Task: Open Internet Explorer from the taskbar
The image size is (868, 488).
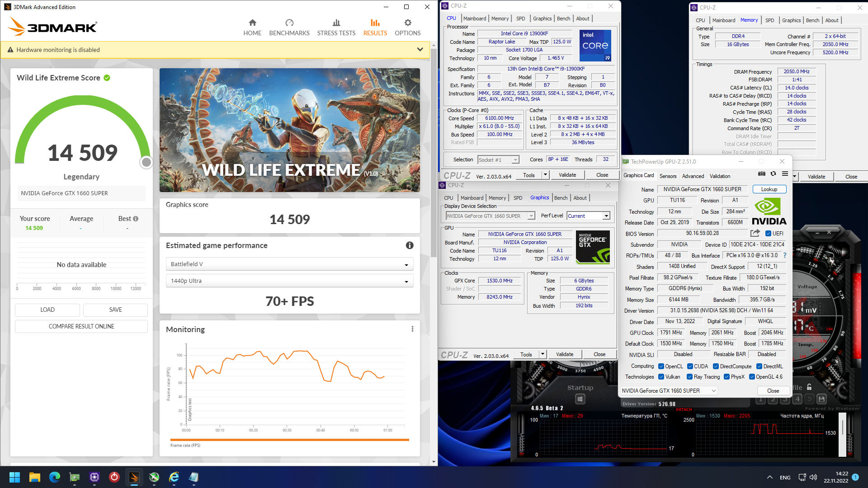Action: [174, 477]
